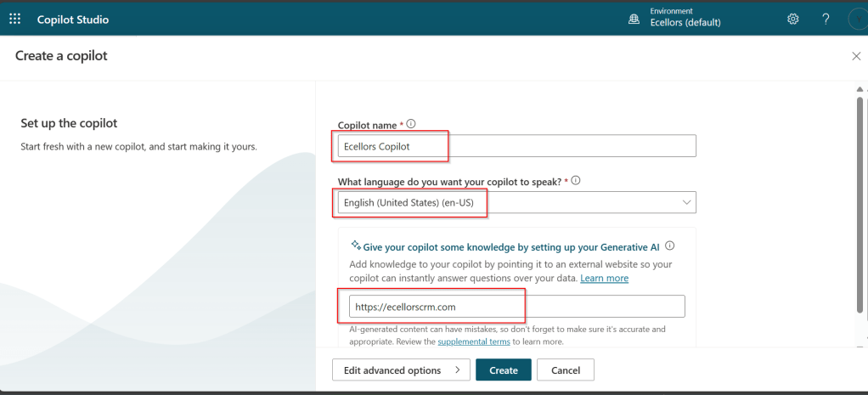The image size is (868, 395).
Task: Click the Cancel button
Action: click(x=565, y=370)
